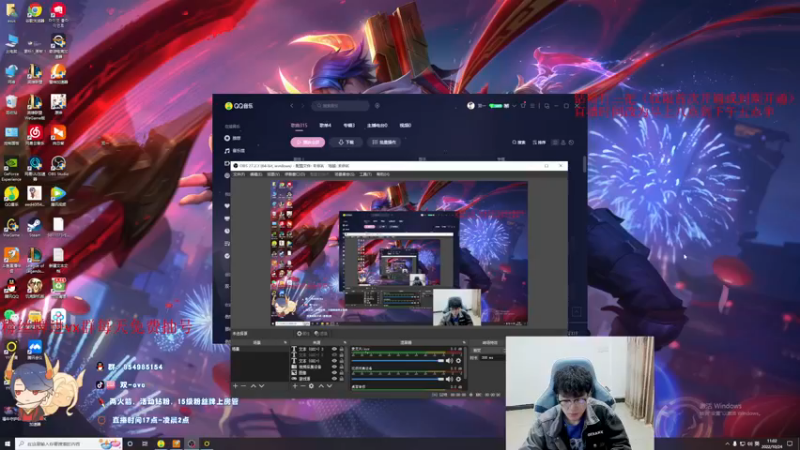Mute the second mixer channel speaker
The width and height of the screenshot is (800, 450).
point(449,379)
